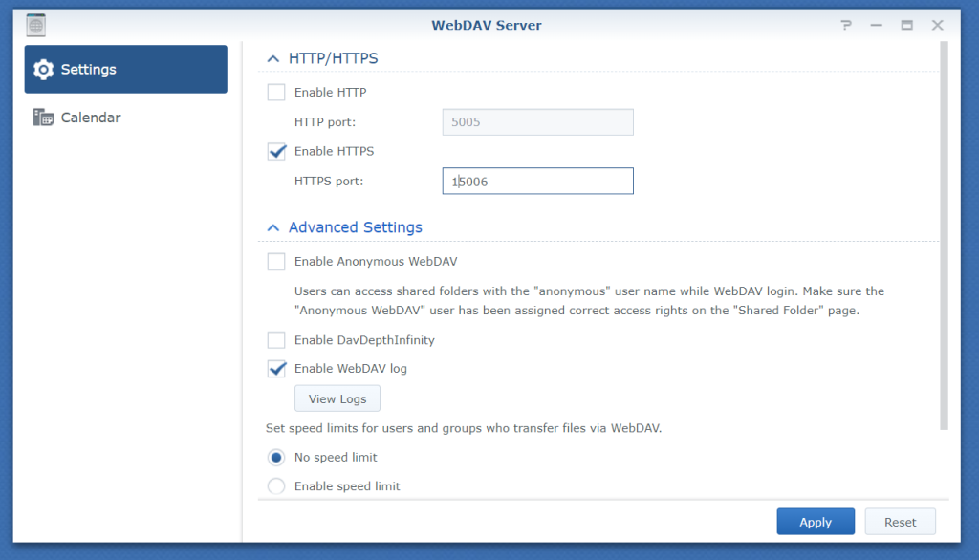Click the "HTTPS port:" label
The width and height of the screenshot is (979, 560).
(x=329, y=182)
